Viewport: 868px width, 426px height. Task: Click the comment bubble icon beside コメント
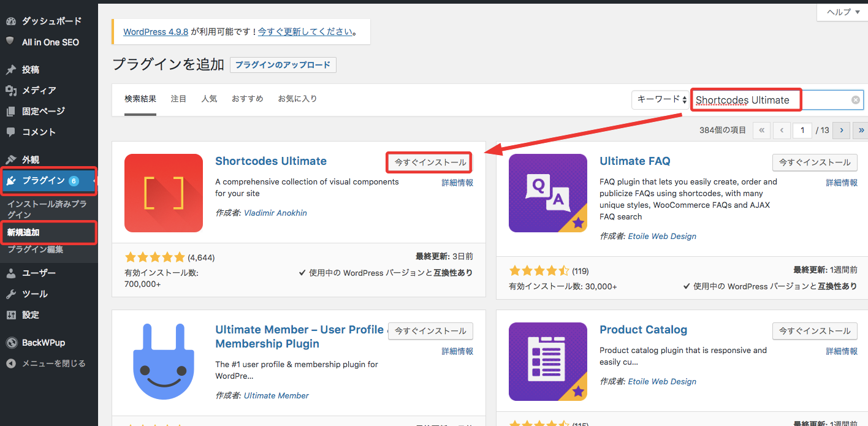point(10,132)
